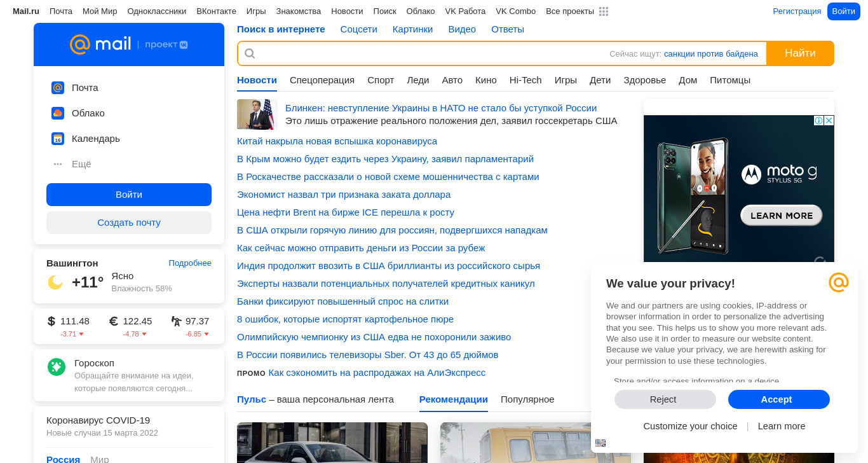The height and width of the screenshot is (463, 868).
Task: Click Войти button in top right corner
Action: point(844,11)
